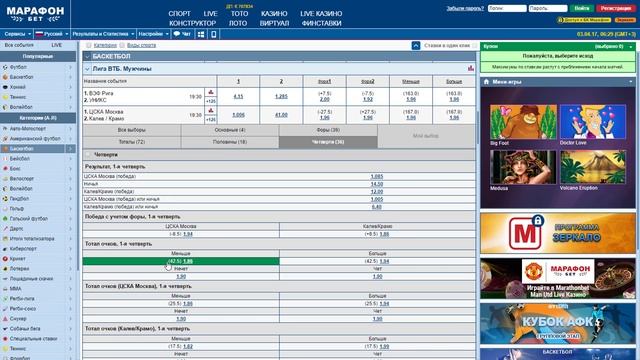
Task: Open the mobile version phone icon
Action: point(213,34)
